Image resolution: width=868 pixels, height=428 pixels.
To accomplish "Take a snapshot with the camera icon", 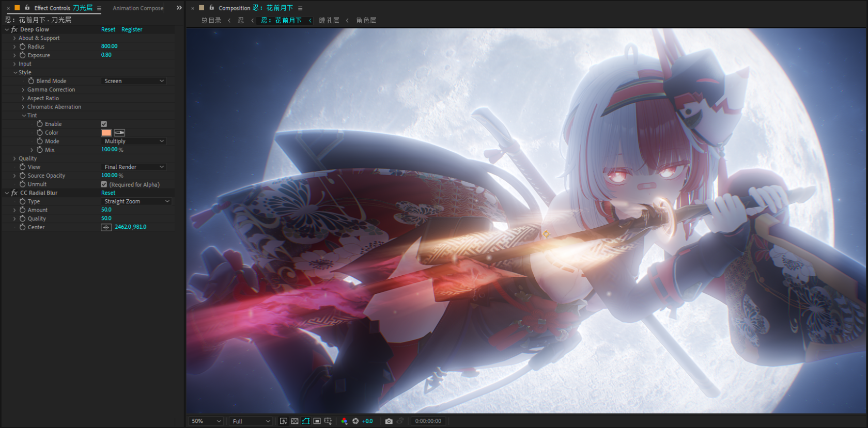I will pos(389,421).
